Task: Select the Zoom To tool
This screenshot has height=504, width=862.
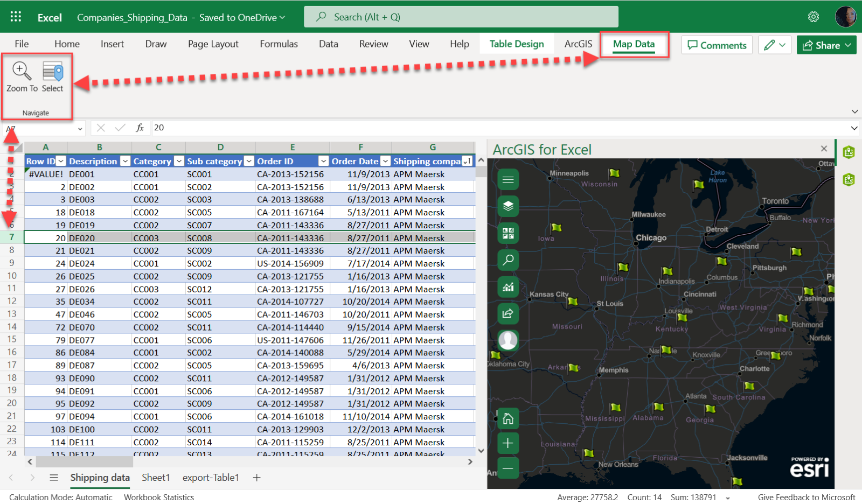Action: point(22,78)
